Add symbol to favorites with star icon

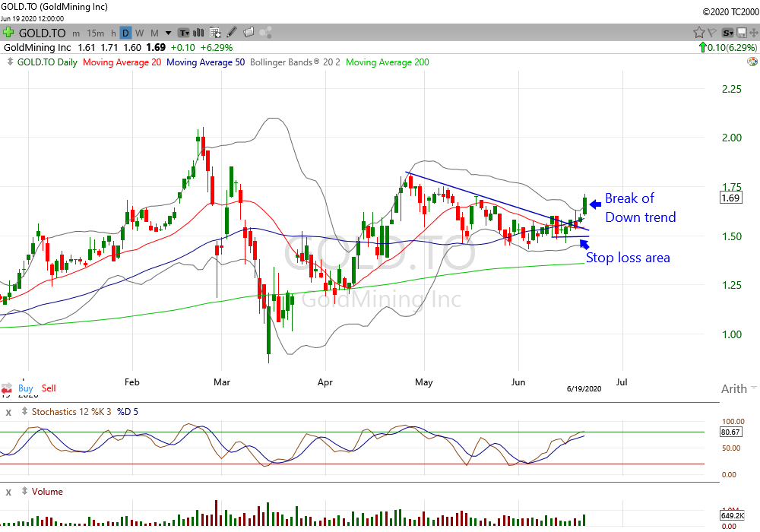click(x=698, y=33)
